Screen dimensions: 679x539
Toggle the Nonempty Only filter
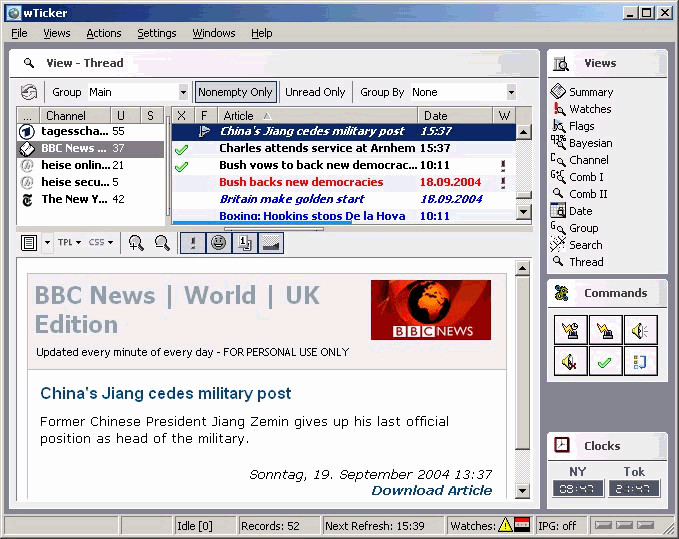pyautogui.click(x=235, y=92)
